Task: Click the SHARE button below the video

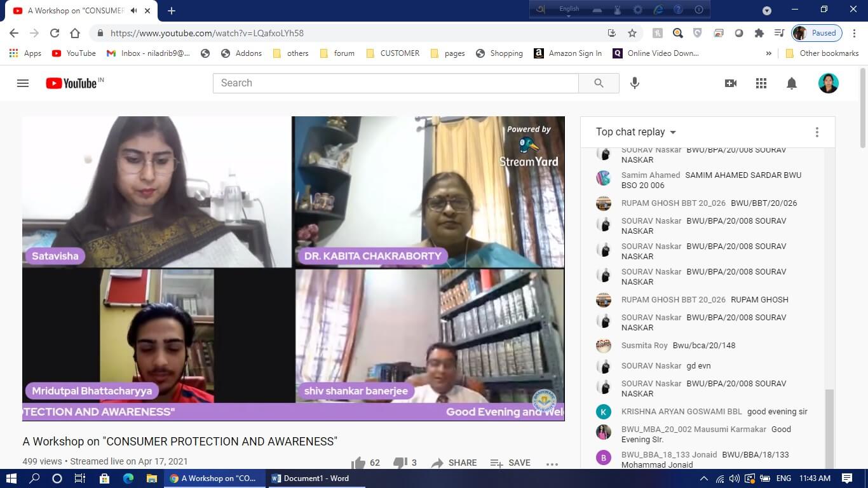Action: [x=454, y=463]
